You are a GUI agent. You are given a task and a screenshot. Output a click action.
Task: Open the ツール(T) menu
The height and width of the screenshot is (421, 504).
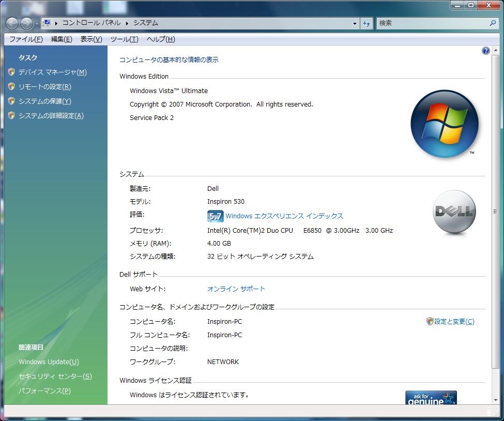tap(125, 39)
